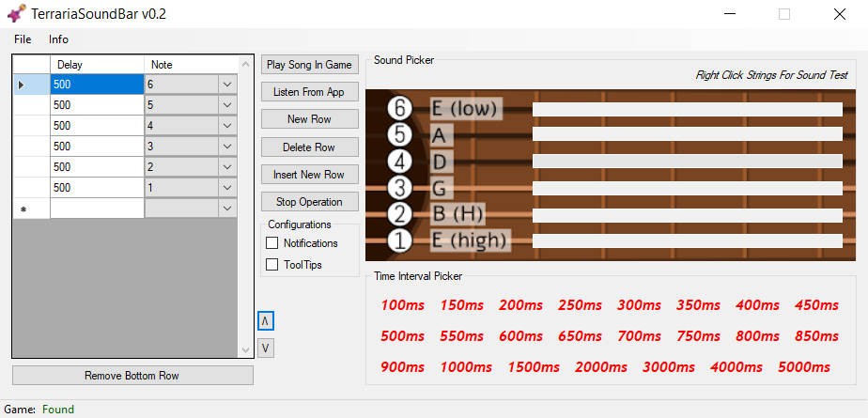The image size is (868, 418).
Task: Pick the 1500ms time interval
Action: click(x=534, y=367)
